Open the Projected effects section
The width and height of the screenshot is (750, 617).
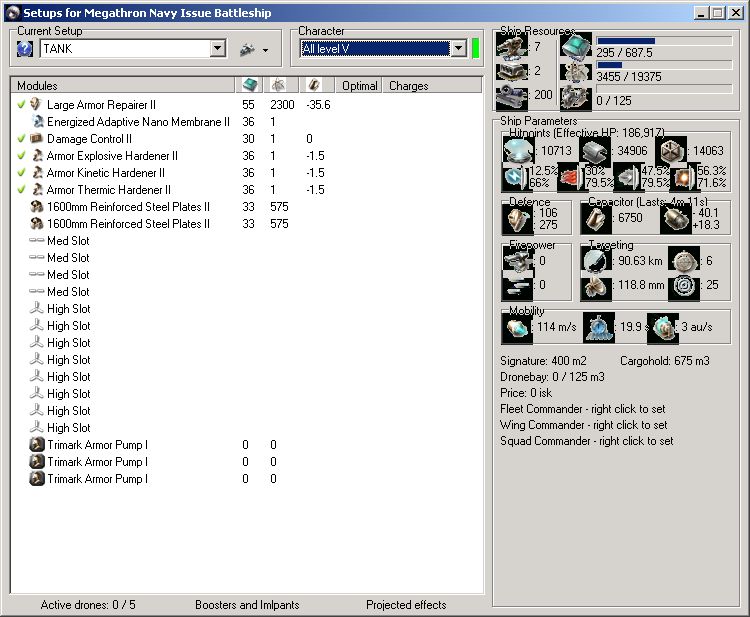[406, 605]
